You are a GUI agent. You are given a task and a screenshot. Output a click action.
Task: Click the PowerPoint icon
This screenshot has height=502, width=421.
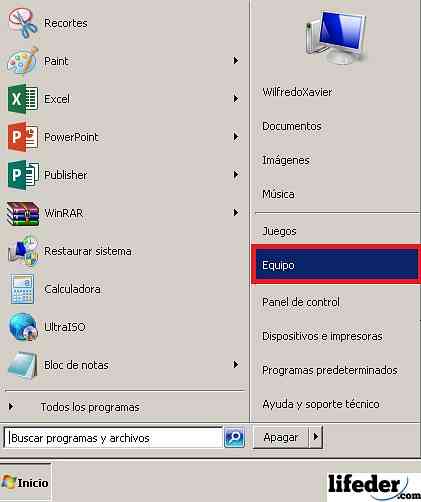coord(23,137)
